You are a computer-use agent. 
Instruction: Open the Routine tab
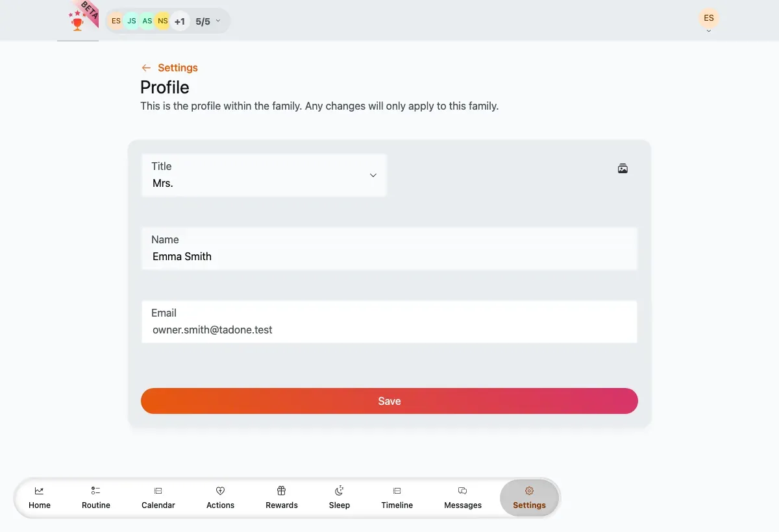pos(96,498)
